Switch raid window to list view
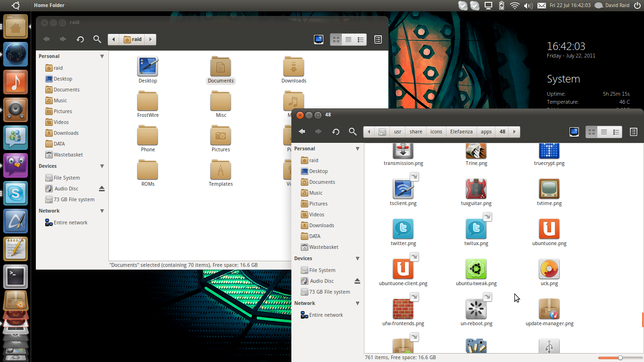The width and height of the screenshot is (644, 362). 348,40
